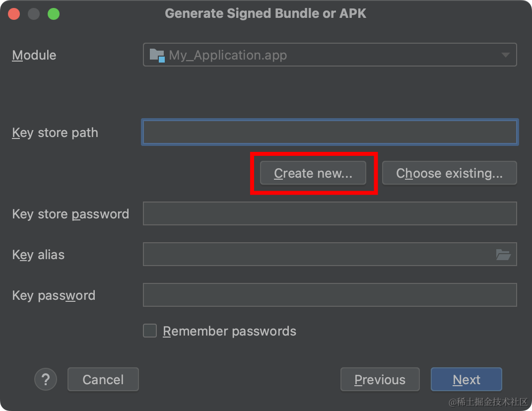Click Choose existing to pick a keystore
Image resolution: width=532 pixels, height=411 pixels.
449,173
